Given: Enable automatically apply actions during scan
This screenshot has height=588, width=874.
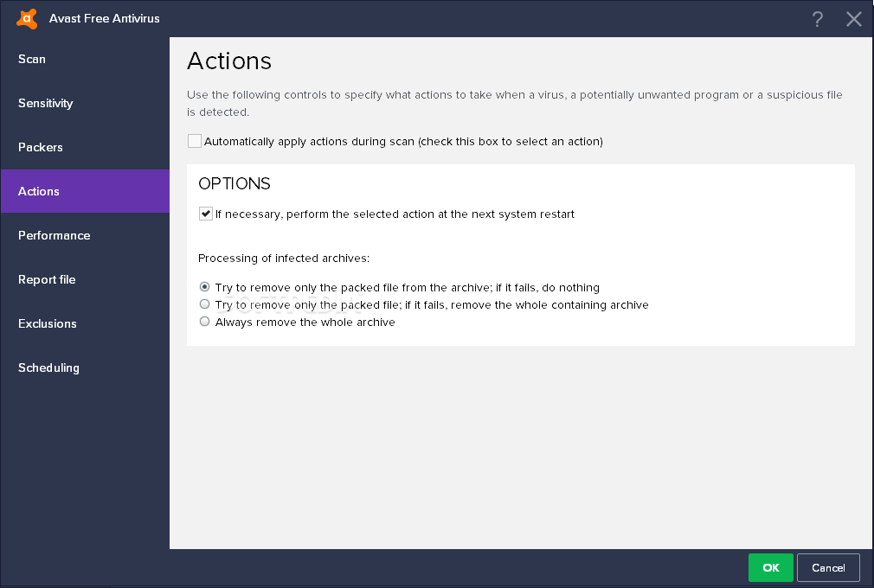Looking at the screenshot, I should pyautogui.click(x=195, y=141).
